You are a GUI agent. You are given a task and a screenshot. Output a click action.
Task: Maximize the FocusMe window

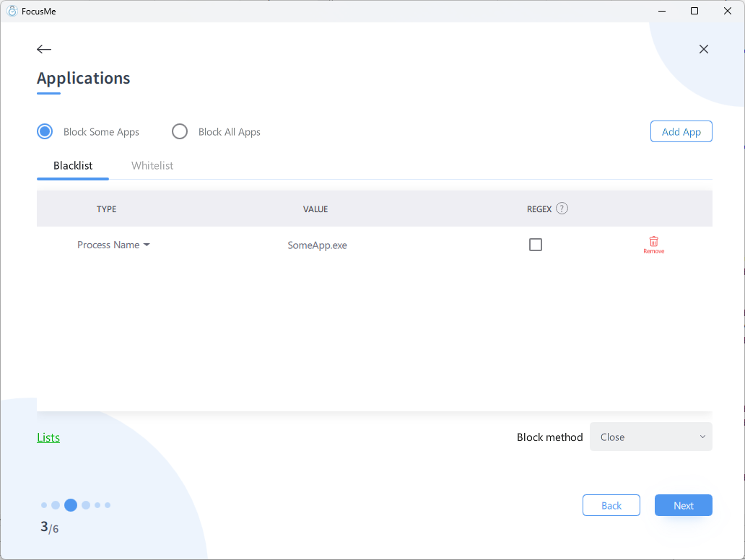[x=694, y=11]
